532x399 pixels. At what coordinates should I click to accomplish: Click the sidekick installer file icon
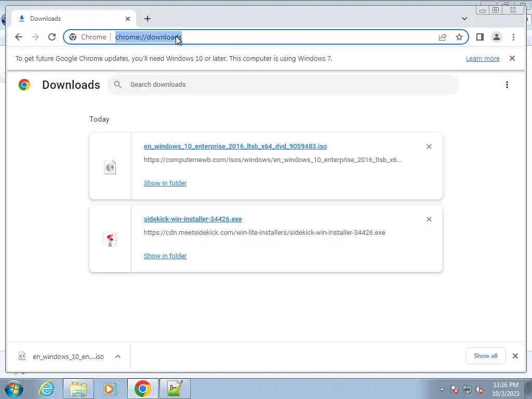(x=110, y=240)
